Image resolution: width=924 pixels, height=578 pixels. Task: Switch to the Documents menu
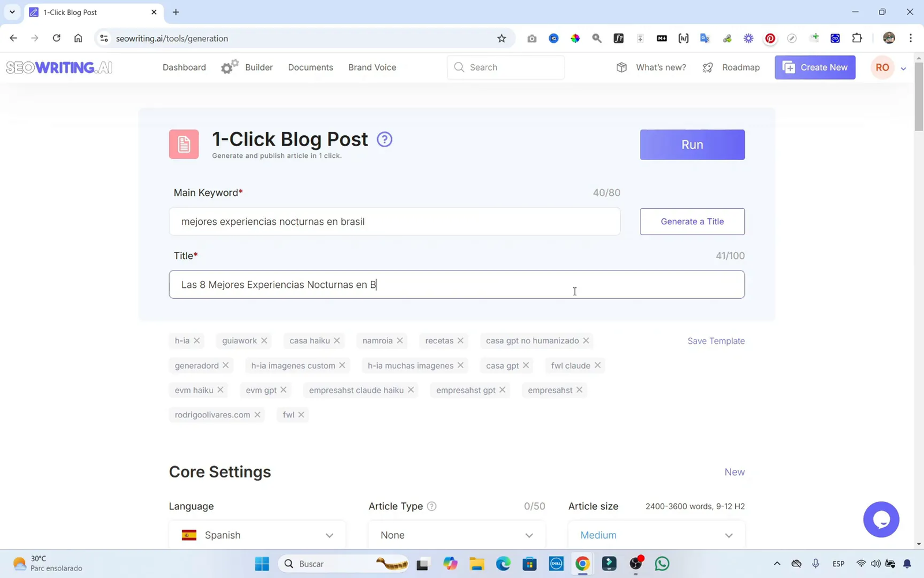[310, 67]
